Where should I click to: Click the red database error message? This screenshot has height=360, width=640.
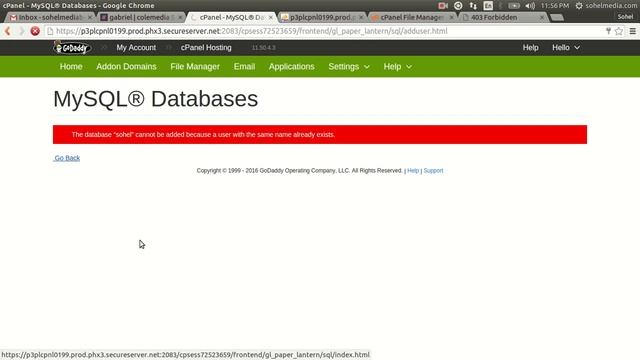[x=320, y=134]
